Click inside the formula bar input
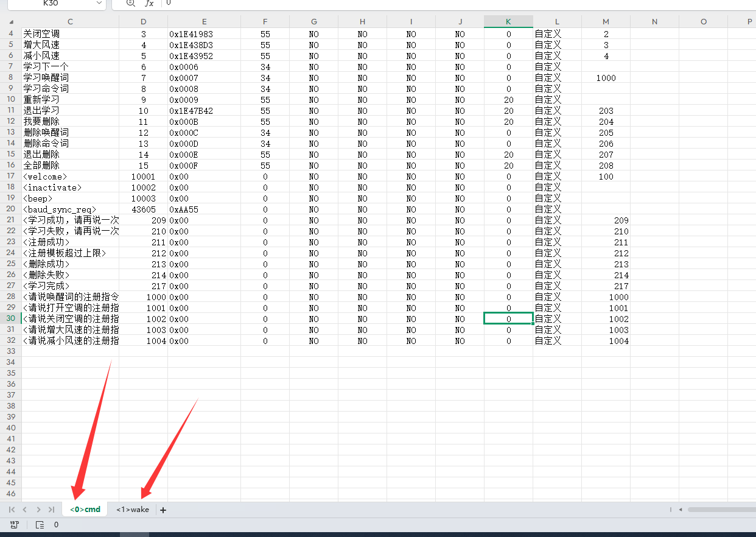Viewport: 756px width, 537px height. click(426, 3)
